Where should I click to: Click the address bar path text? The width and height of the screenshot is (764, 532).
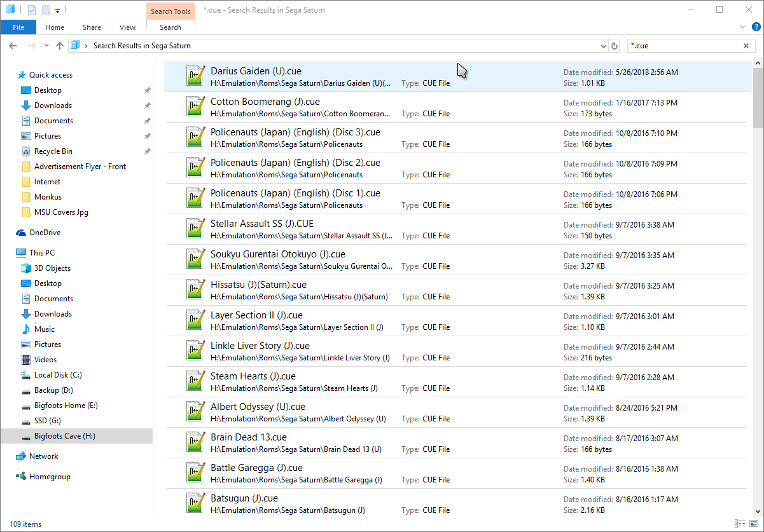pyautogui.click(x=142, y=46)
